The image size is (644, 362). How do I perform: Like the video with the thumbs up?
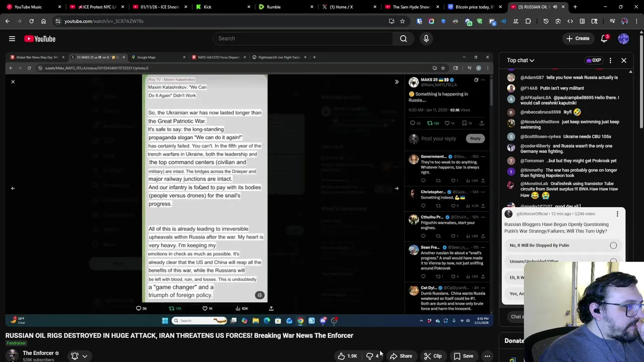point(347,356)
